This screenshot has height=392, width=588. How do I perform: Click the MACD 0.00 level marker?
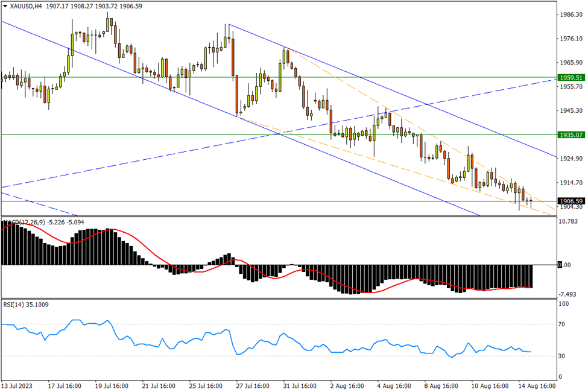(x=565, y=265)
